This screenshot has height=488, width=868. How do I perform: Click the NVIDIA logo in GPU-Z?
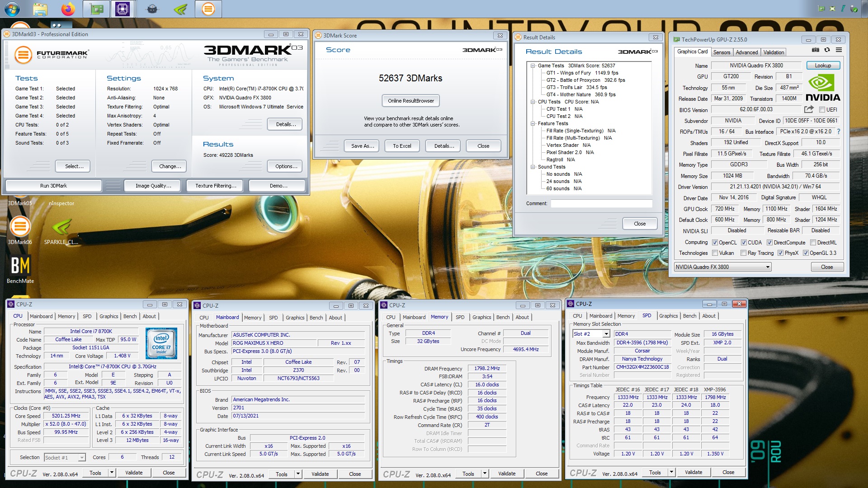(823, 88)
